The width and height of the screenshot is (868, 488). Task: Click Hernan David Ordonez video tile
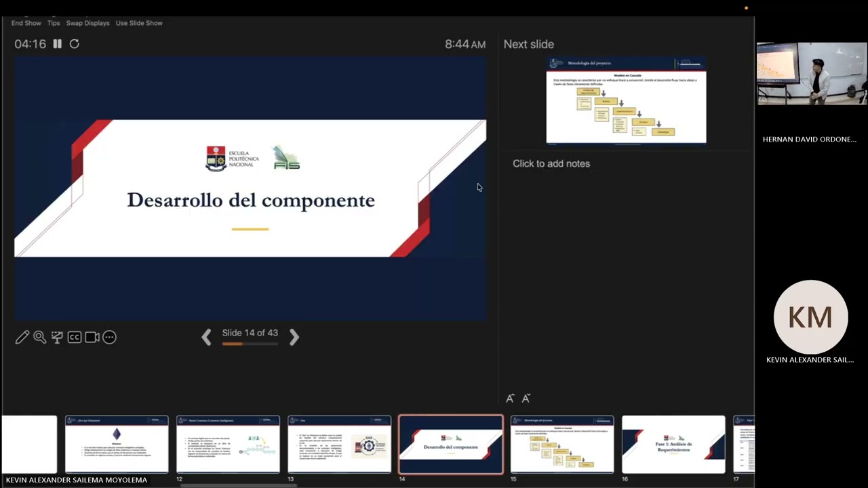click(x=811, y=74)
